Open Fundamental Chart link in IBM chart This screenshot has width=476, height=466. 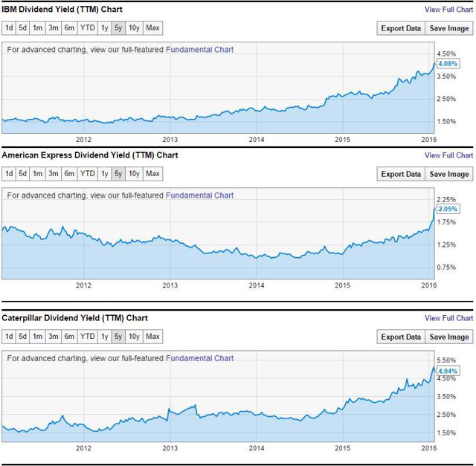[199, 50]
